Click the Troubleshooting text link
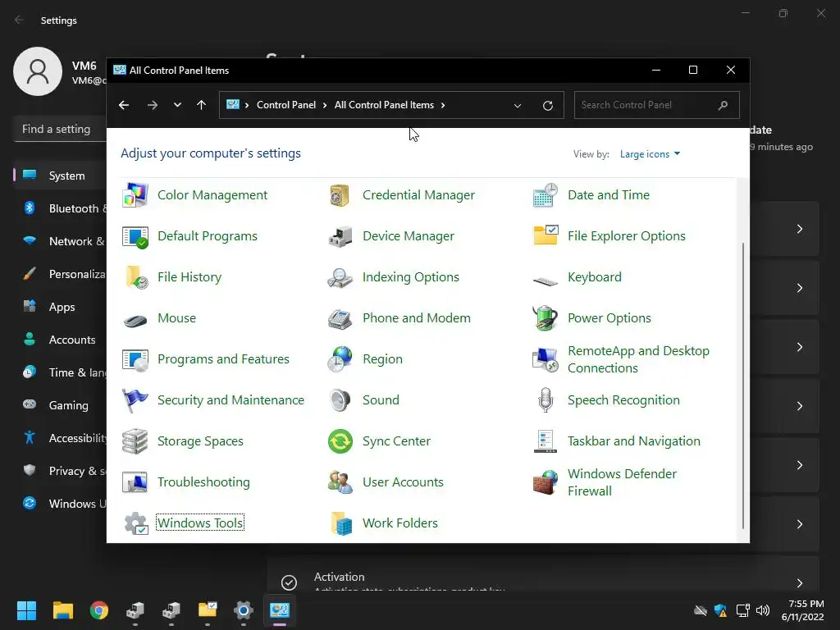Viewport: 840px width, 630px height. pyautogui.click(x=203, y=482)
